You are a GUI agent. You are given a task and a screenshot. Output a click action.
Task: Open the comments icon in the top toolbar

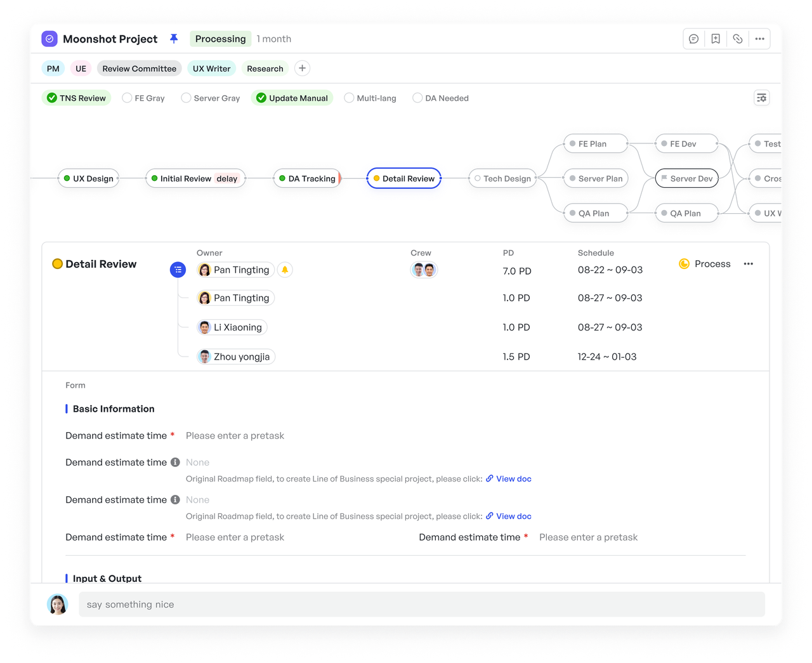(693, 39)
